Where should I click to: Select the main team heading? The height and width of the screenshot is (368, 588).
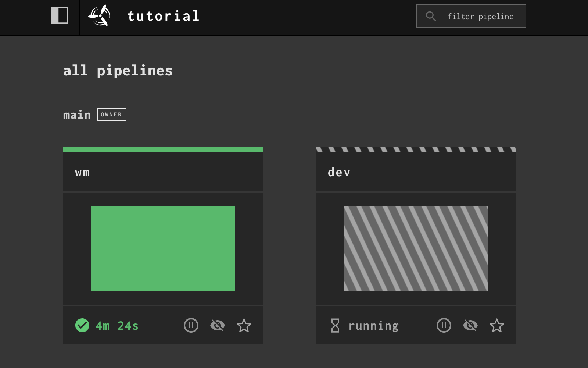pos(77,114)
